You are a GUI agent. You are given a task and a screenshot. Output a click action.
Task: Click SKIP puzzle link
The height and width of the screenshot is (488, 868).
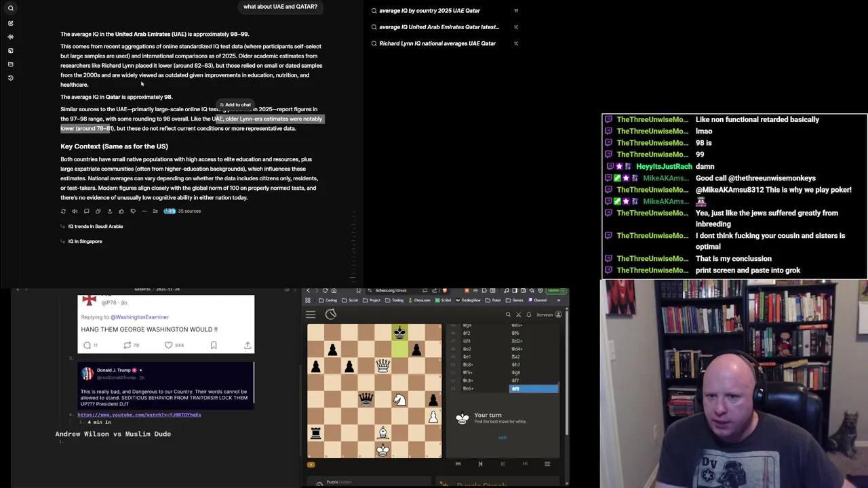[x=502, y=438]
